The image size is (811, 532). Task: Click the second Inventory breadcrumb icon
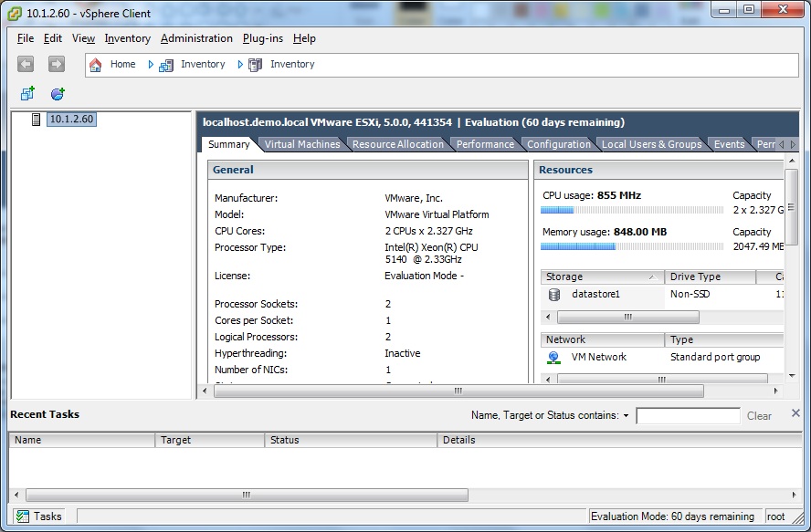click(x=255, y=65)
